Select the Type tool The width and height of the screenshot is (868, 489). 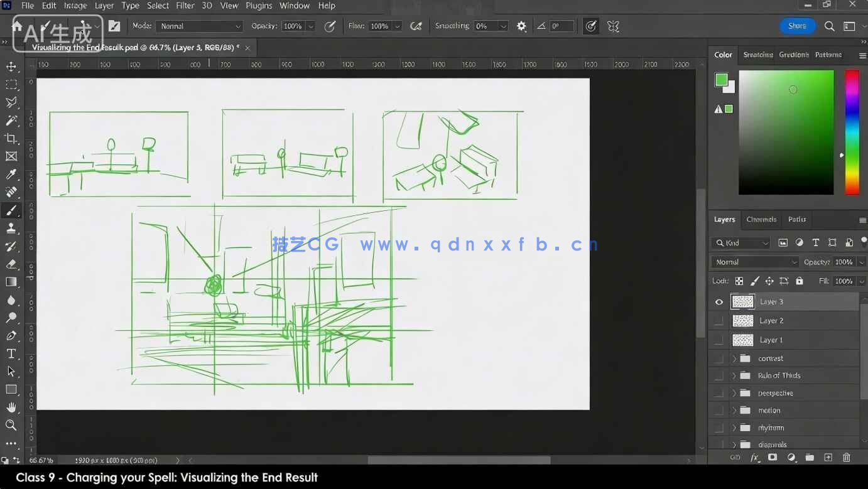[x=11, y=353]
